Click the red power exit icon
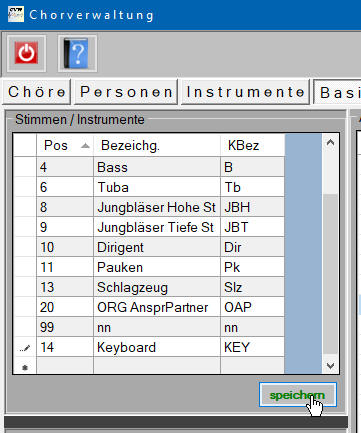 pos(26,53)
